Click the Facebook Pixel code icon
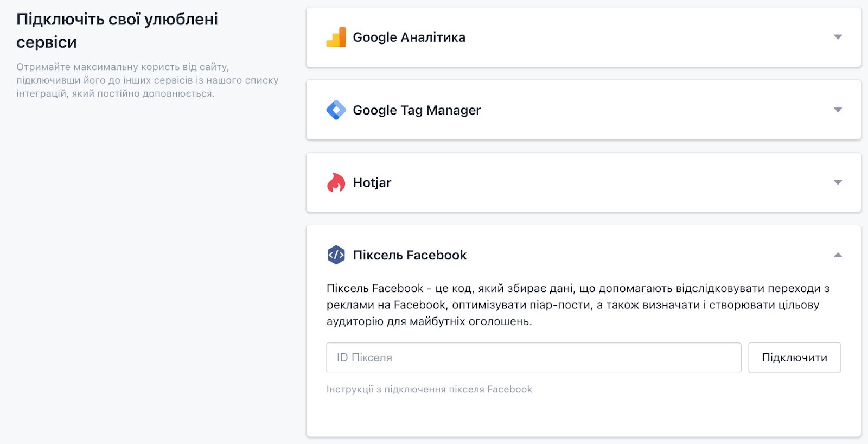The image size is (868, 444). click(x=336, y=255)
